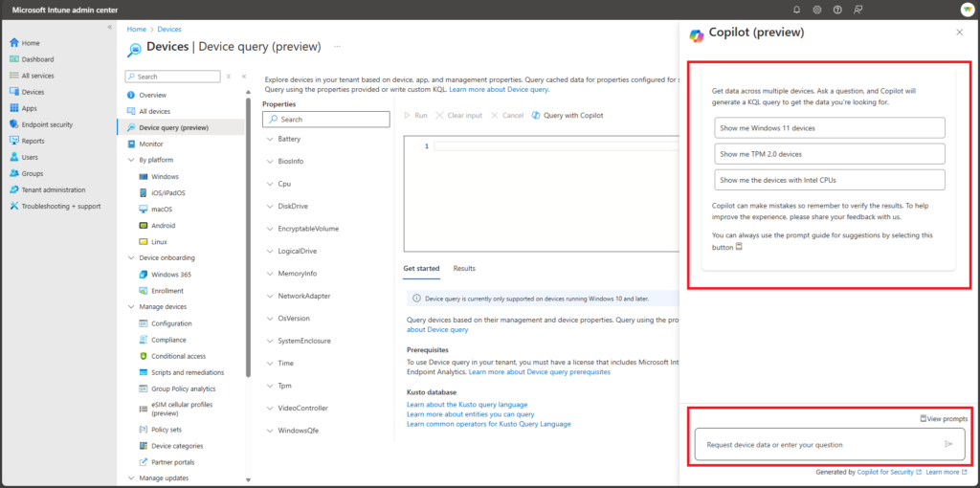Collapse the left navigation with chevron

click(x=109, y=27)
